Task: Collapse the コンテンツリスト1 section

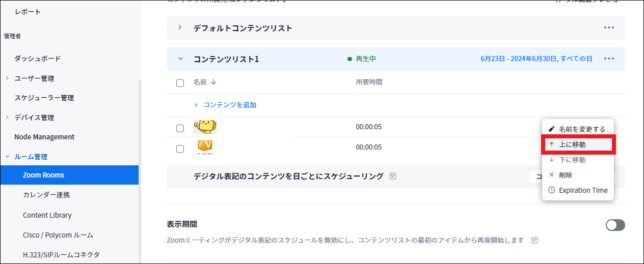Action: [x=180, y=58]
